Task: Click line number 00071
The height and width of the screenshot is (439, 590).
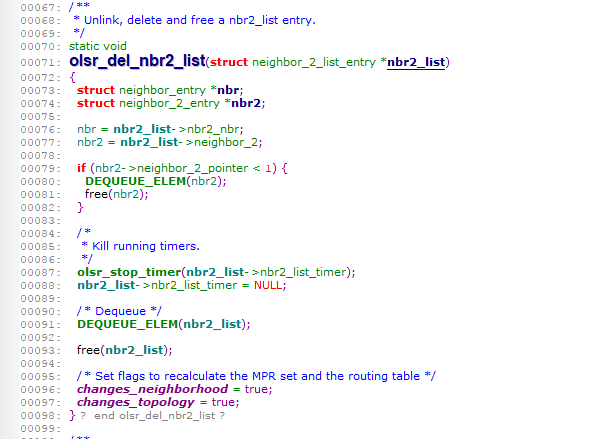Action: [40, 62]
